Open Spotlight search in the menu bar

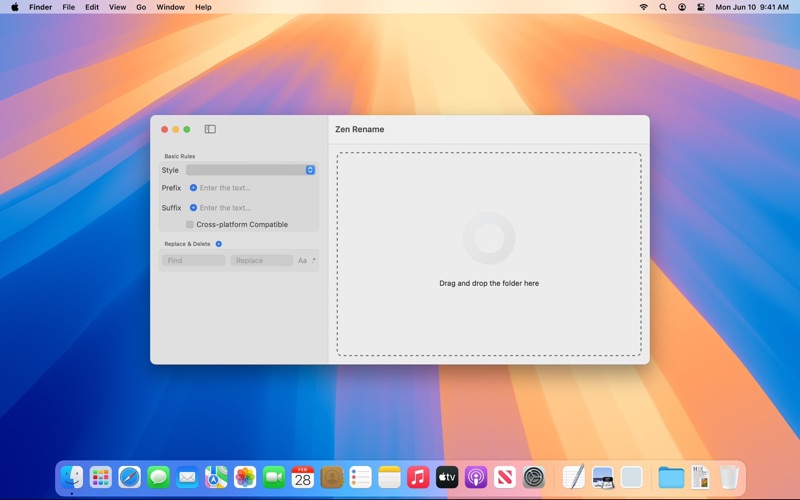663,7
